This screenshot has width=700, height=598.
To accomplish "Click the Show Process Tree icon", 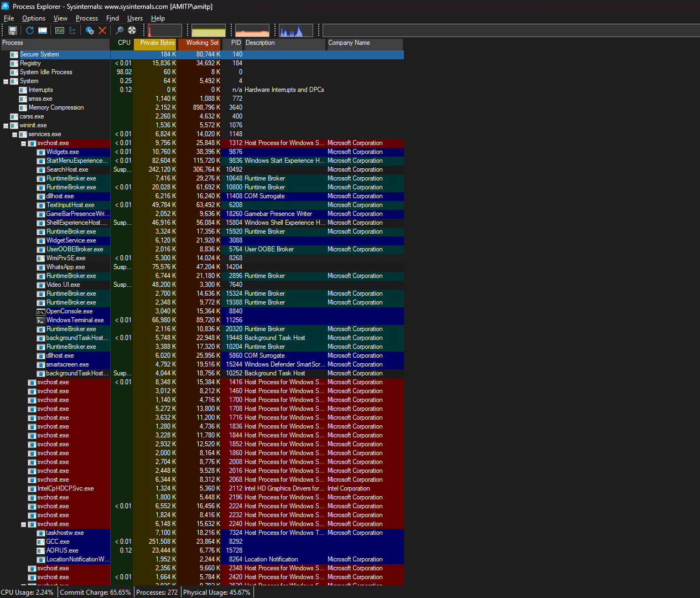I will [x=72, y=30].
